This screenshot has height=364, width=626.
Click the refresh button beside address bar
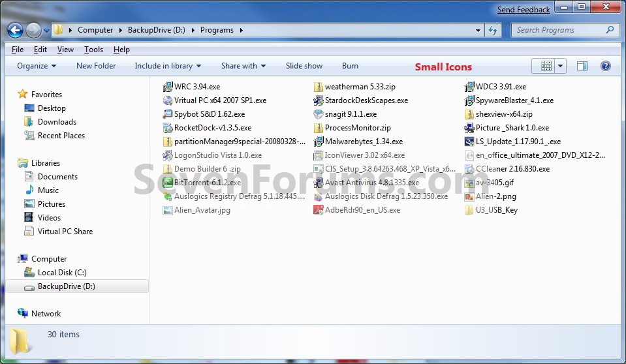pyautogui.click(x=493, y=30)
